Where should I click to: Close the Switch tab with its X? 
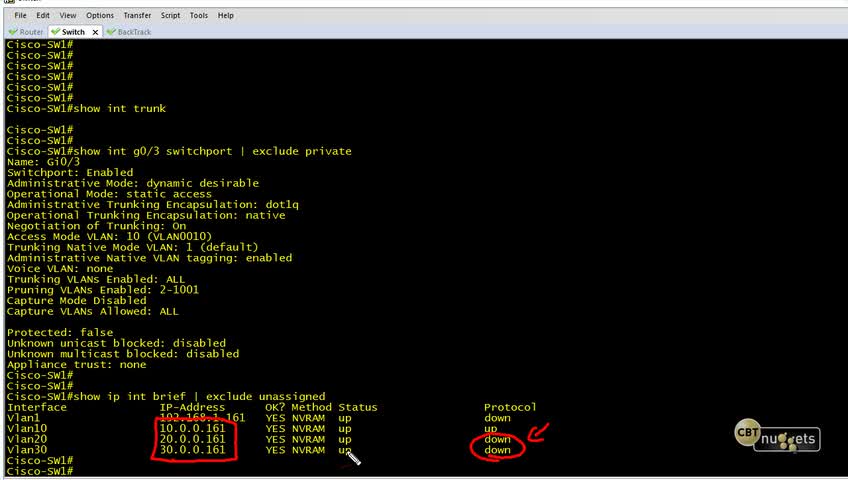[95, 32]
